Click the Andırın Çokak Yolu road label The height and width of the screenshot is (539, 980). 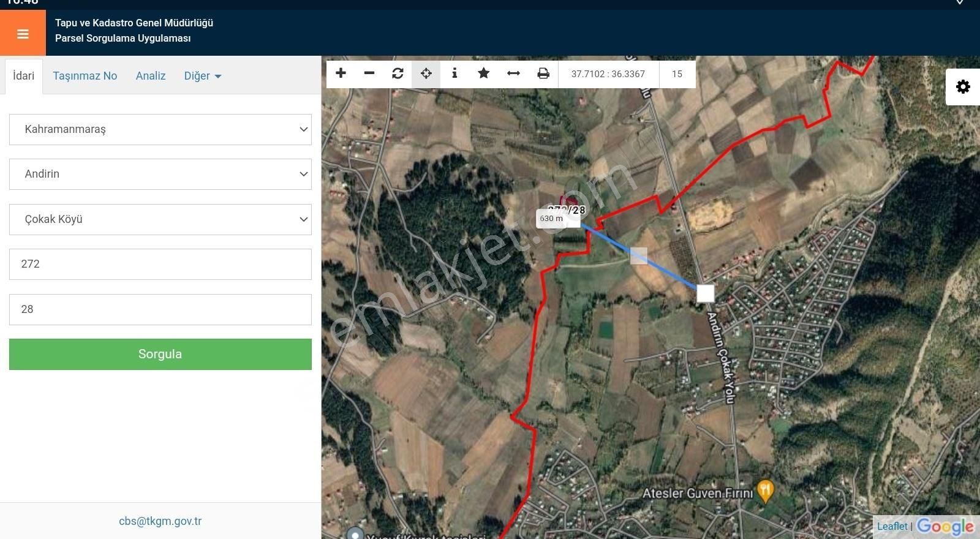[721, 358]
